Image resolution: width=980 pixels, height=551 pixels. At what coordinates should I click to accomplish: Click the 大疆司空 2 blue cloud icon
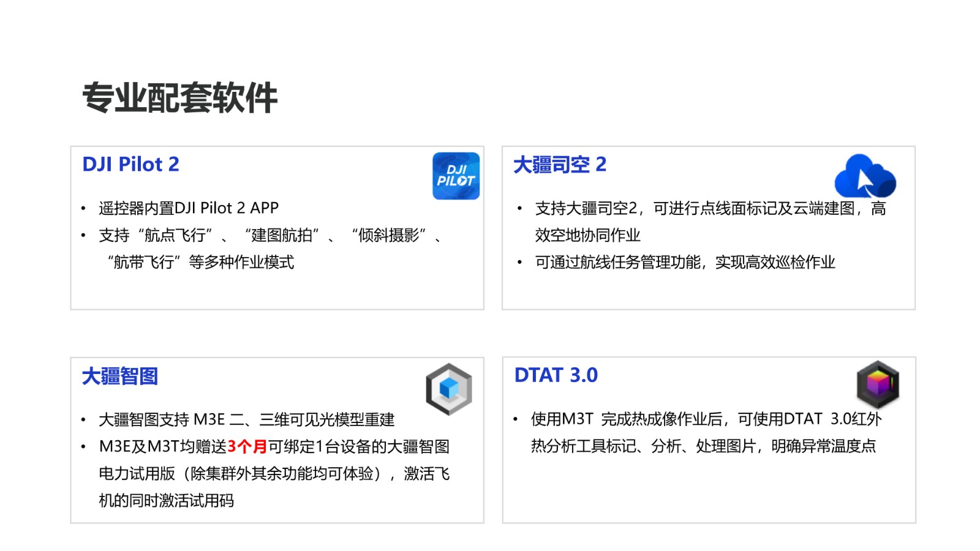pyautogui.click(x=864, y=176)
